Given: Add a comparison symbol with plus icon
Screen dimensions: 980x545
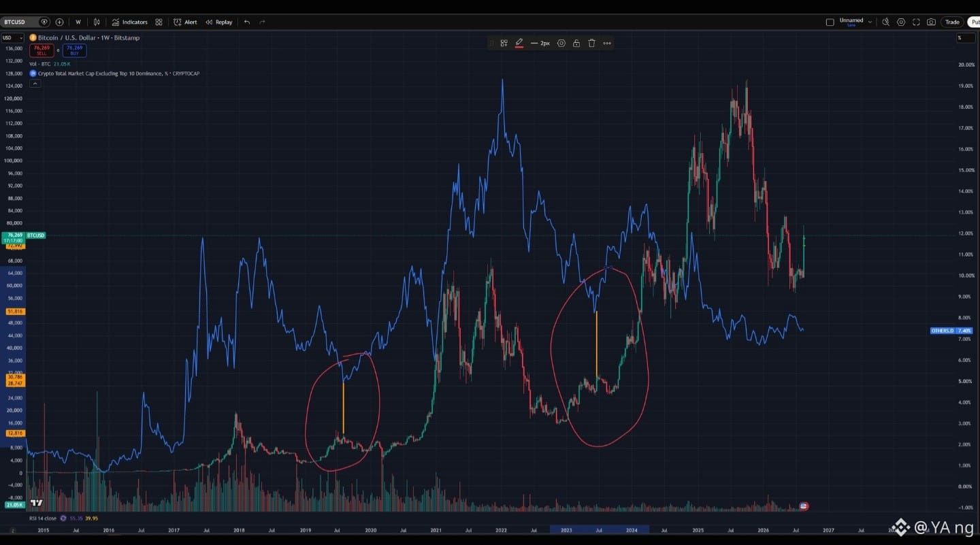Looking at the screenshot, I should 59,22.
